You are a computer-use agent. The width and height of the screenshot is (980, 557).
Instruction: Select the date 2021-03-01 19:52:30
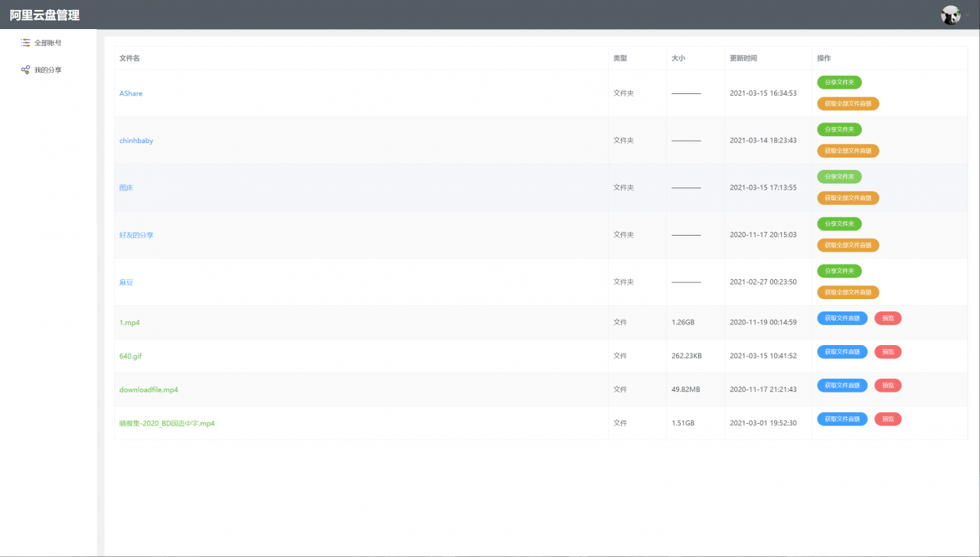click(763, 423)
